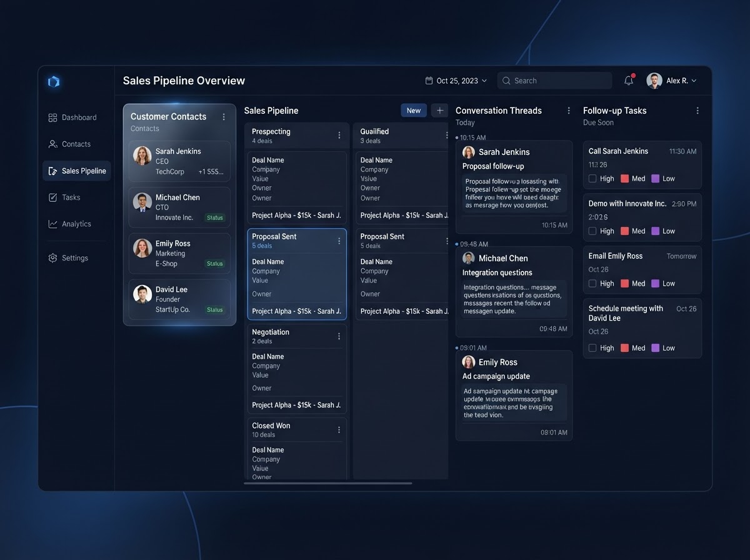Check High priority for Call Sarah Jenkins
This screenshot has width=750, height=560.
point(592,179)
